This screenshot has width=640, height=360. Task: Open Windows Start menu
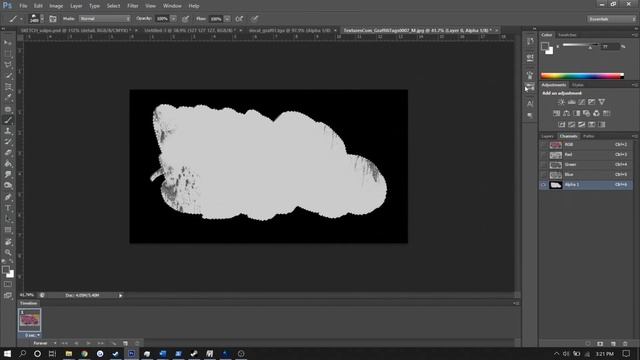tap(7, 353)
